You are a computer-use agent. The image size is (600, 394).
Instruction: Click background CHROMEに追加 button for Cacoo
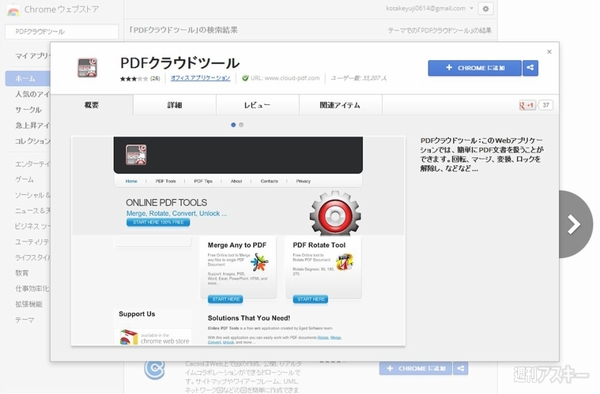[x=416, y=368]
